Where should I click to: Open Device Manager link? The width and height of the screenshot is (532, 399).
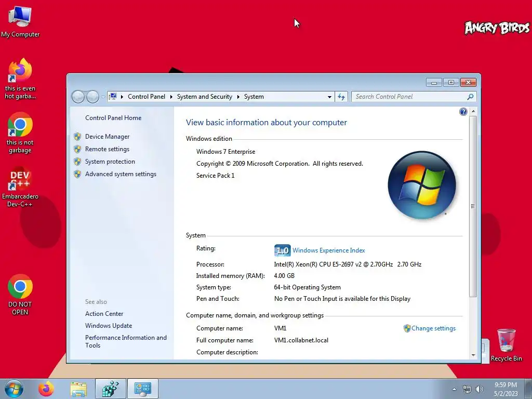click(107, 137)
